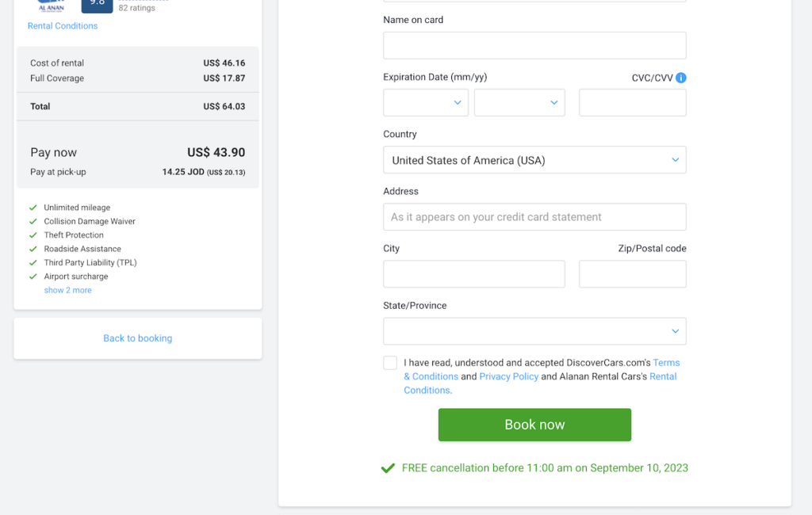Tick the terms and conditions checkbox
Viewport: 812px width, 515px height.
(390, 362)
